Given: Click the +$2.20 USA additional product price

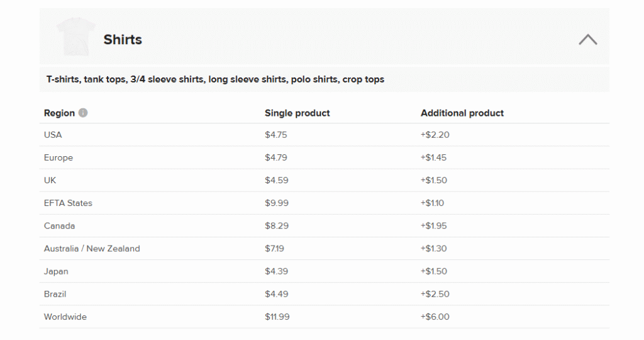Looking at the screenshot, I should (435, 135).
